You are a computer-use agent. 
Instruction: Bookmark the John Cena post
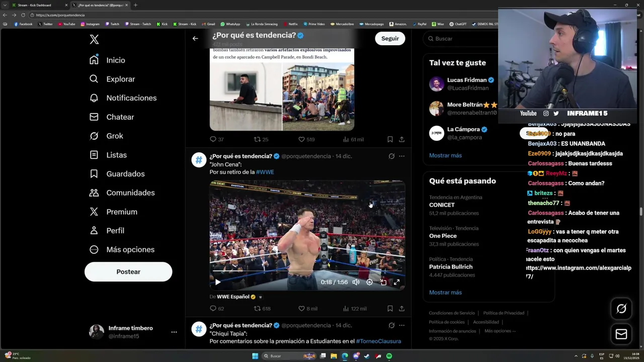point(390,309)
